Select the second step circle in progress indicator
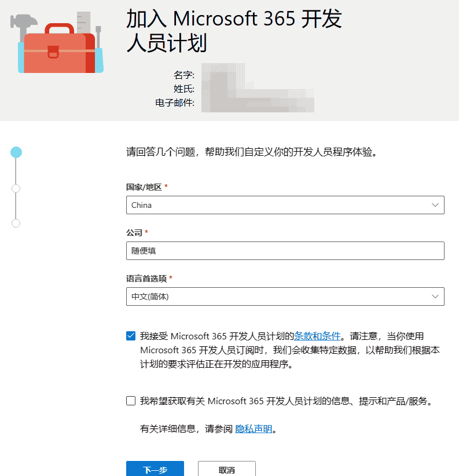This screenshot has height=476, width=459. click(16, 188)
